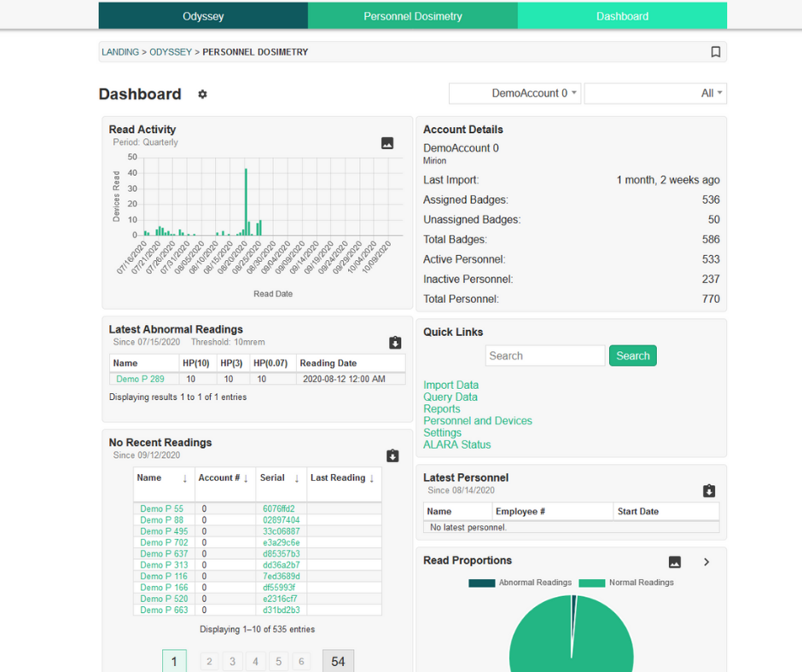Open personnel Demo P 313
The height and width of the screenshot is (672, 802).
click(164, 565)
